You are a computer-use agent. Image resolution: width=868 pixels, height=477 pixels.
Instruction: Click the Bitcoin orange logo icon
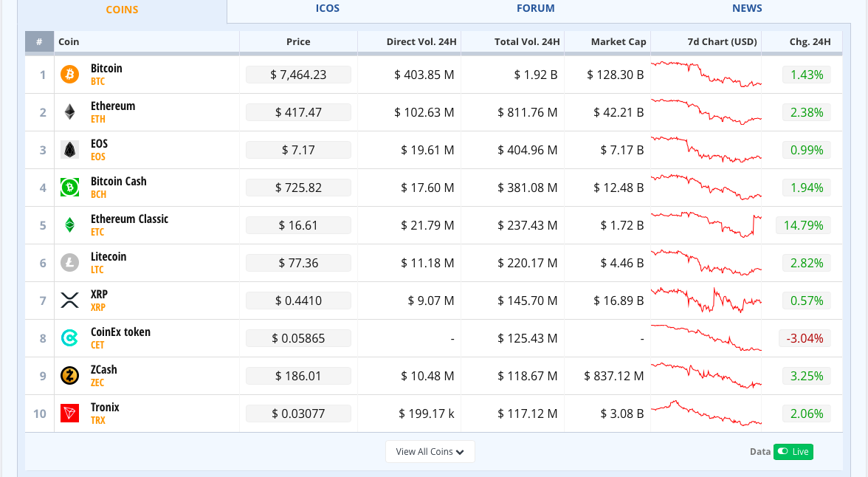point(69,75)
